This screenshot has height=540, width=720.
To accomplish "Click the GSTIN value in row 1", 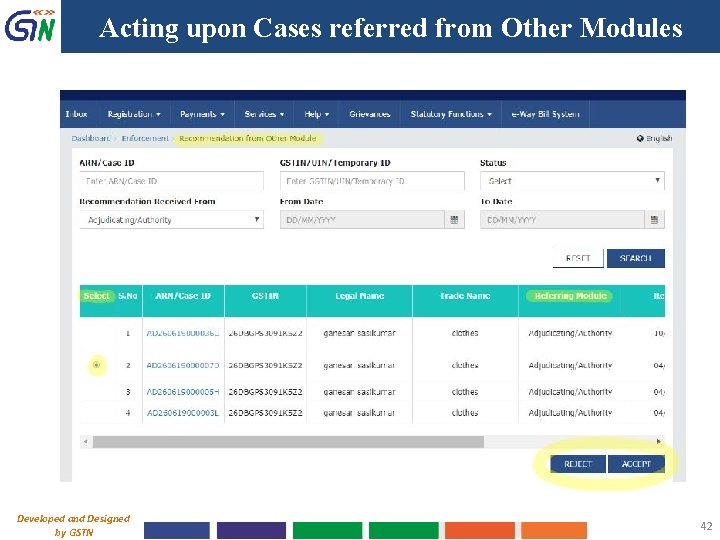I will tap(265, 333).
